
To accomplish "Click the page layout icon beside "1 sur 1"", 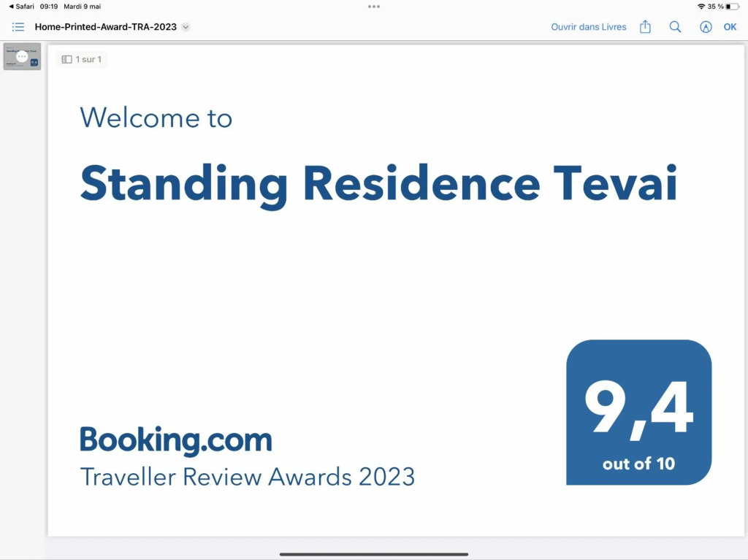I will (x=66, y=59).
